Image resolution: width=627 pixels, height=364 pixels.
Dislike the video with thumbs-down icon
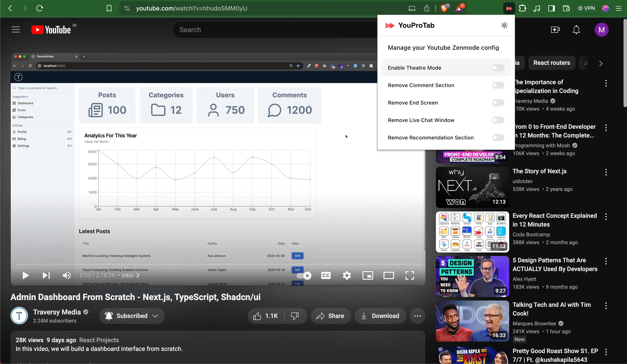tap(295, 316)
